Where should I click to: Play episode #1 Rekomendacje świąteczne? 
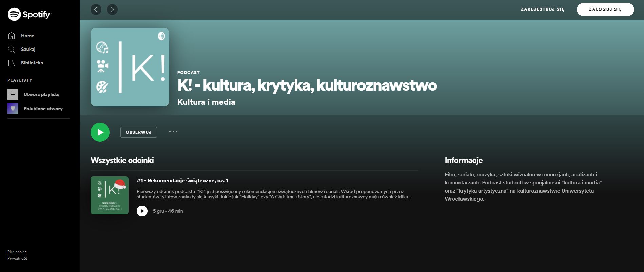pos(142,211)
